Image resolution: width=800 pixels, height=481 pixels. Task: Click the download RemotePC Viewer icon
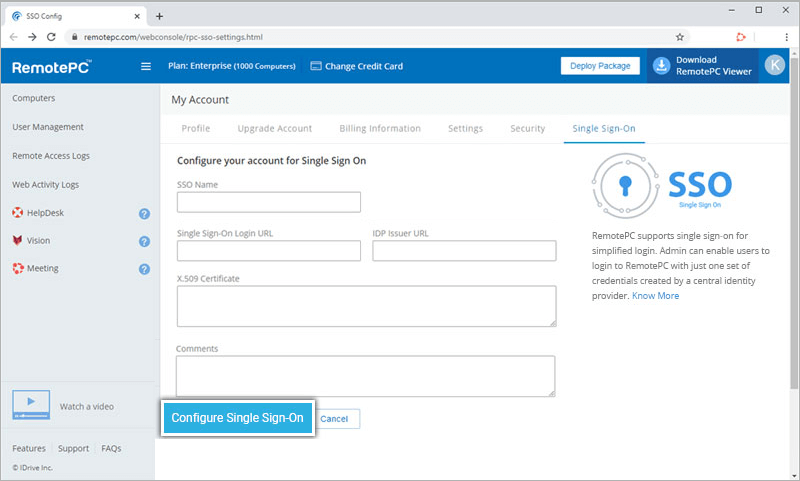coord(661,66)
